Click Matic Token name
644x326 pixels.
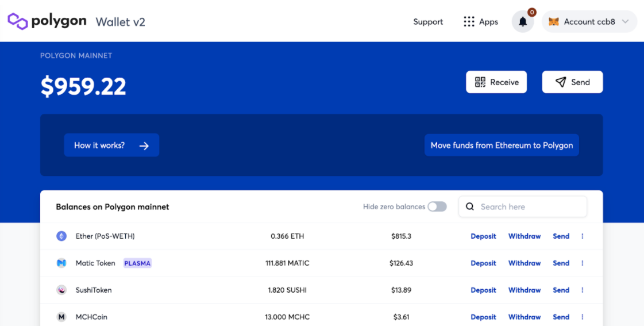click(95, 263)
